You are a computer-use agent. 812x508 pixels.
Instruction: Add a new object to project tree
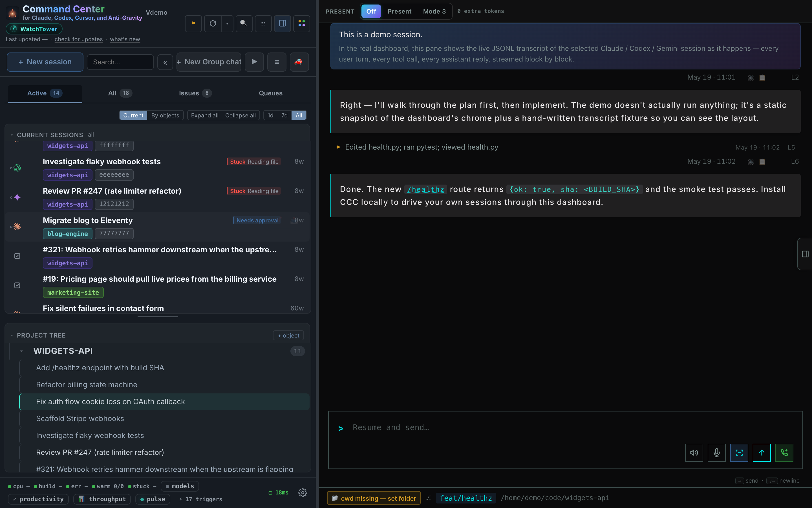288,335
